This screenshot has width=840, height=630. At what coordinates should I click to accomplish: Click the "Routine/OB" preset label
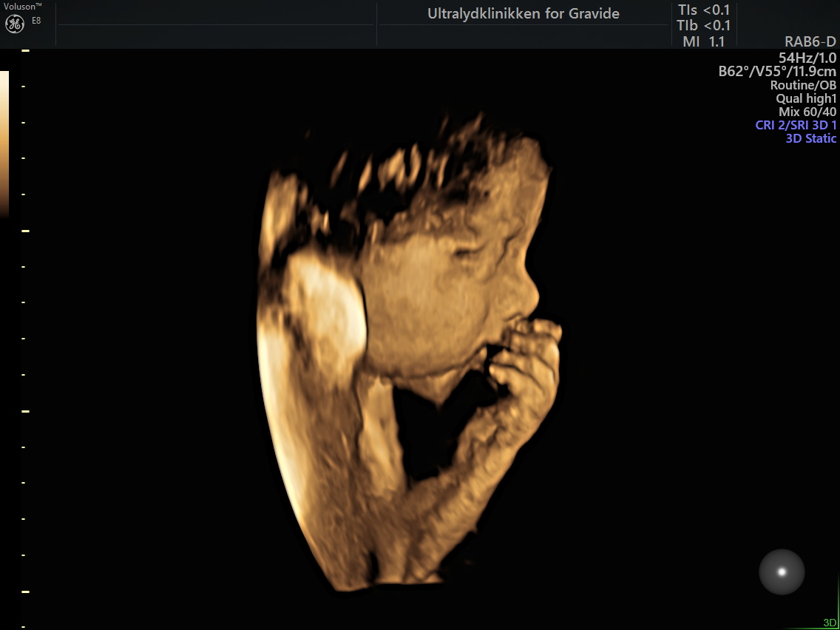point(803,84)
